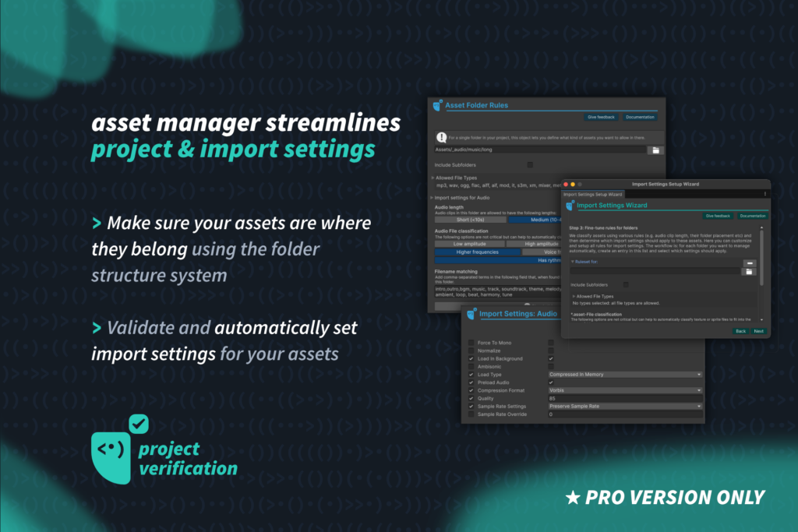This screenshot has height=532, width=798.
Task: Open Documentation from Asset Folder Rules
Action: [640, 117]
